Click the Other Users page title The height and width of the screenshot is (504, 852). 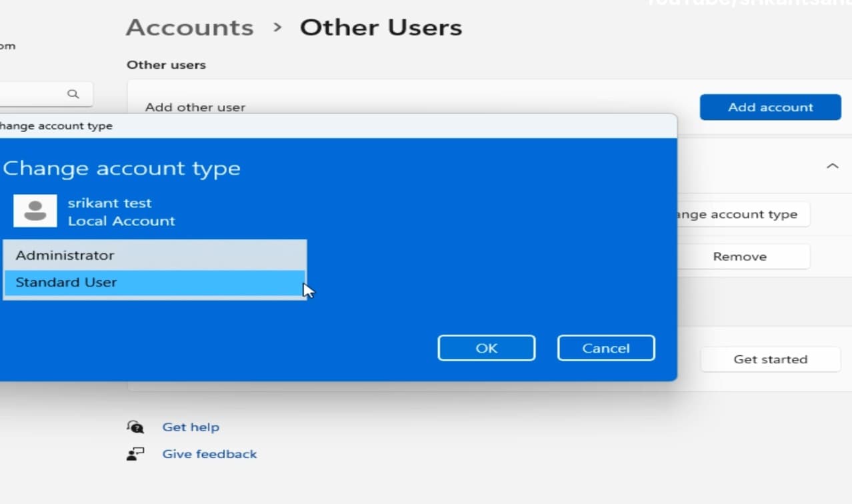click(381, 27)
